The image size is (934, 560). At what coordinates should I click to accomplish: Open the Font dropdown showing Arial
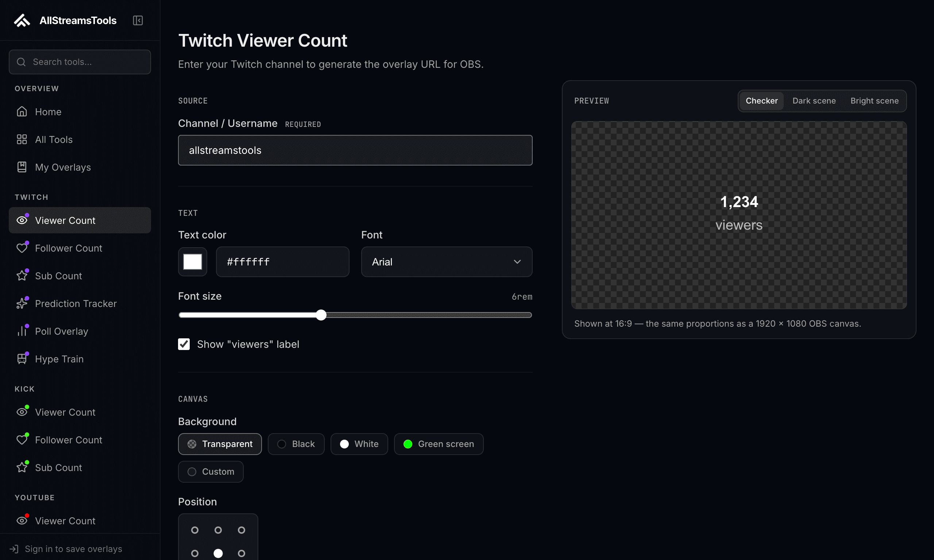(447, 262)
